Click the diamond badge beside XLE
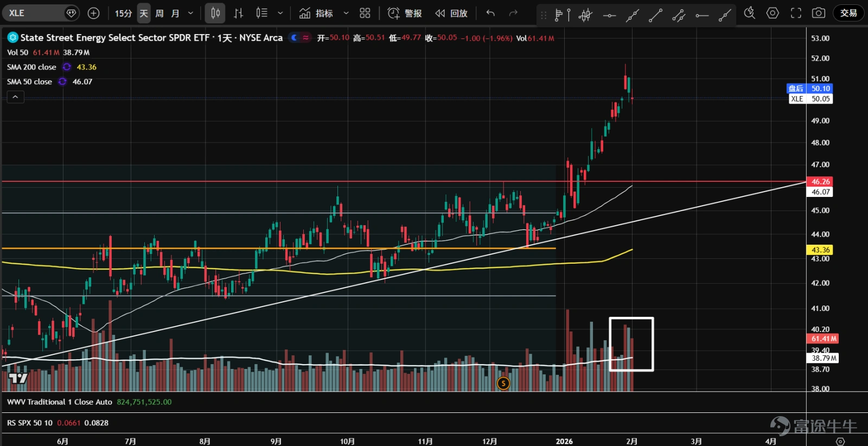Image resolution: width=868 pixels, height=446 pixels. [71, 13]
